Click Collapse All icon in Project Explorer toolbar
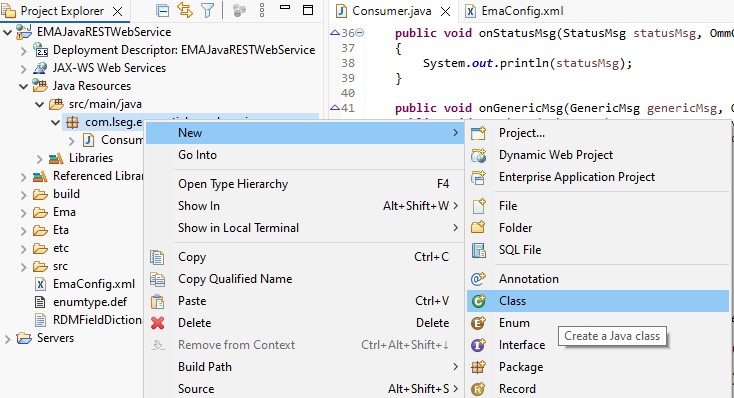 (x=162, y=10)
